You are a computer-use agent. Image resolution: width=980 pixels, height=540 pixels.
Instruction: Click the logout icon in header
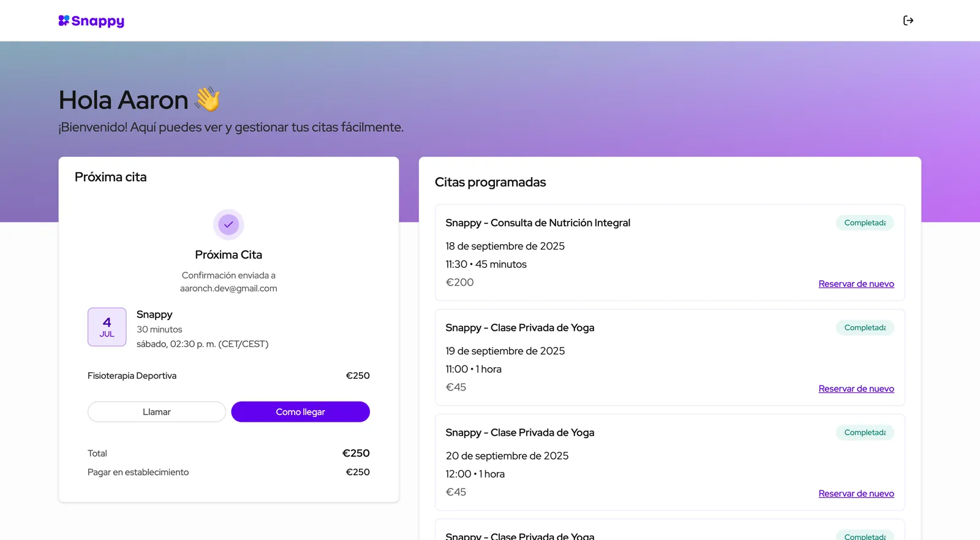[908, 20]
